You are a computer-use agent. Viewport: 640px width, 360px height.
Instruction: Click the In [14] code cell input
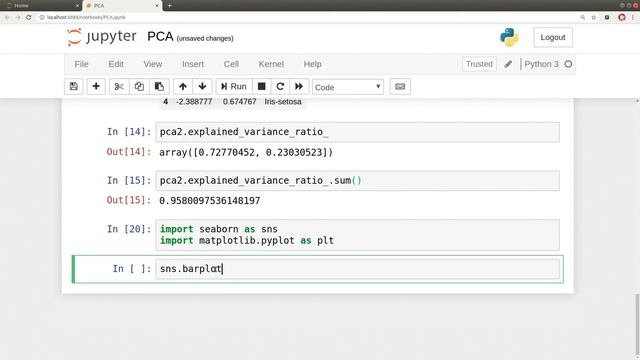pyautogui.click(x=357, y=132)
